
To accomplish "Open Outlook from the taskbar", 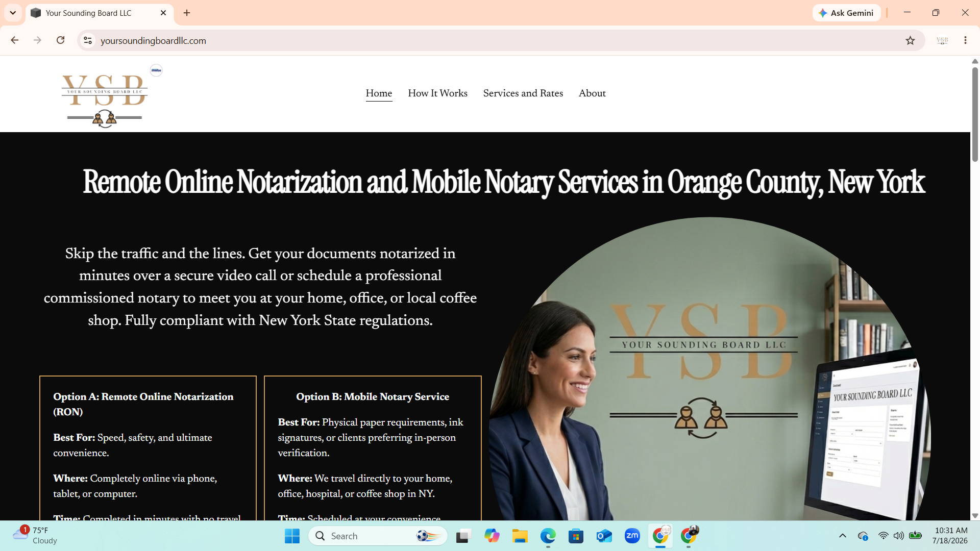I will tap(604, 536).
